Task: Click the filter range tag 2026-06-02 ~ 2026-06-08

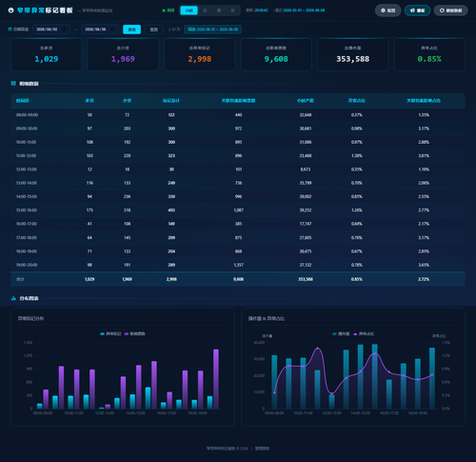Action: coord(212,30)
